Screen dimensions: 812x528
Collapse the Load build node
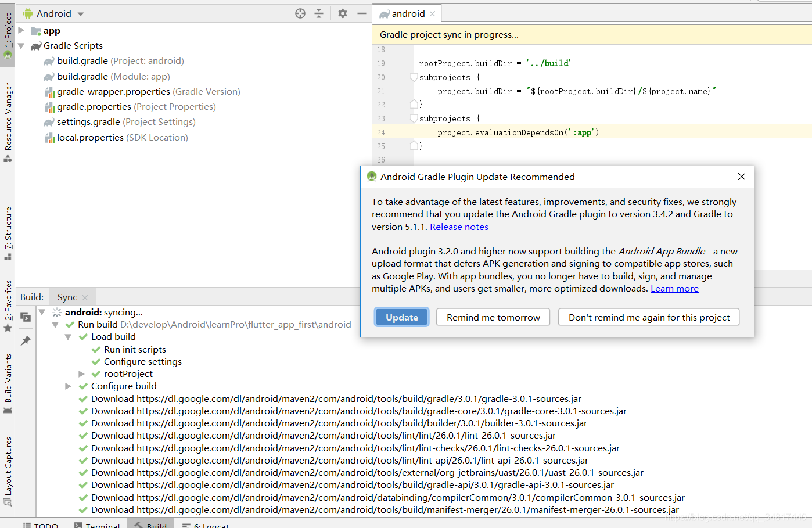pyautogui.click(x=68, y=337)
